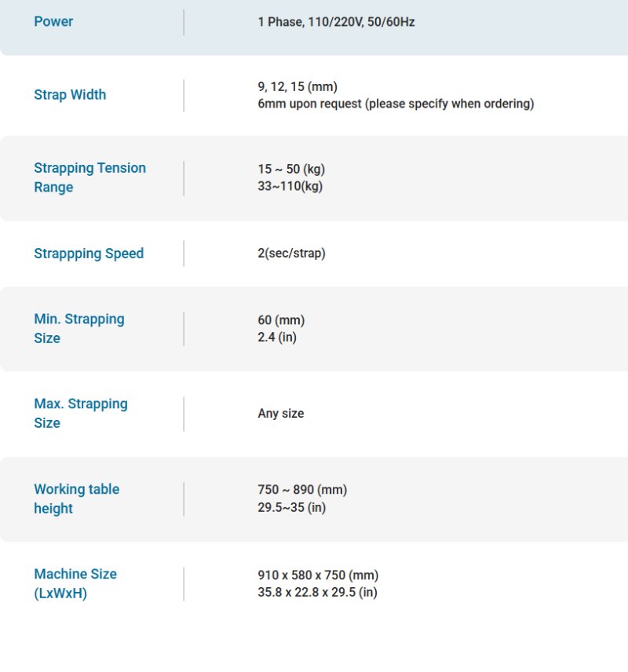Click the '2.4 (in)' minimum size value
The height and width of the screenshot is (672, 628).
tap(277, 338)
